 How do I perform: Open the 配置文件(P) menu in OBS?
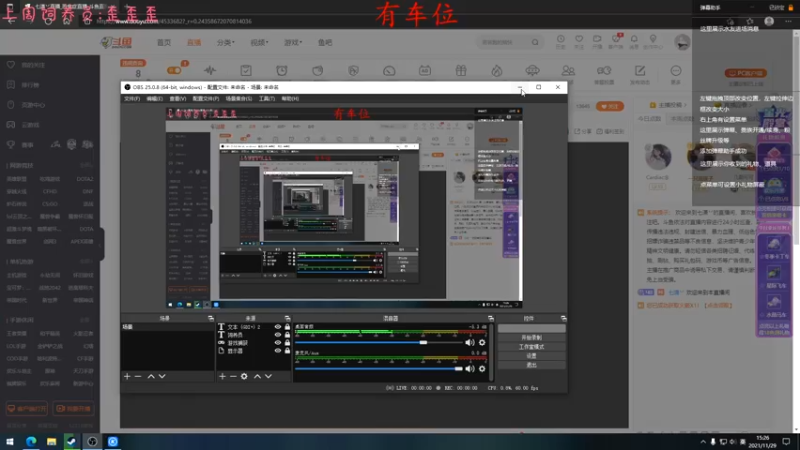(206, 98)
